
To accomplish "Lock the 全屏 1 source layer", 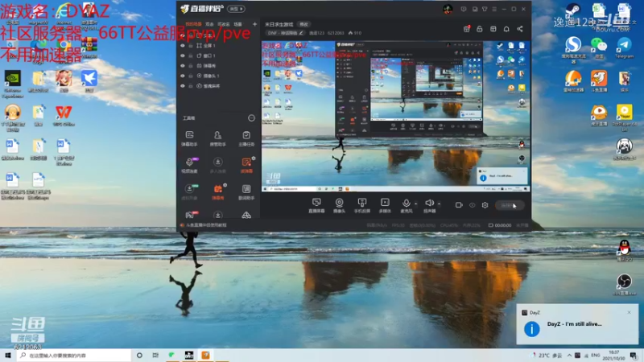I will pyautogui.click(x=191, y=46).
